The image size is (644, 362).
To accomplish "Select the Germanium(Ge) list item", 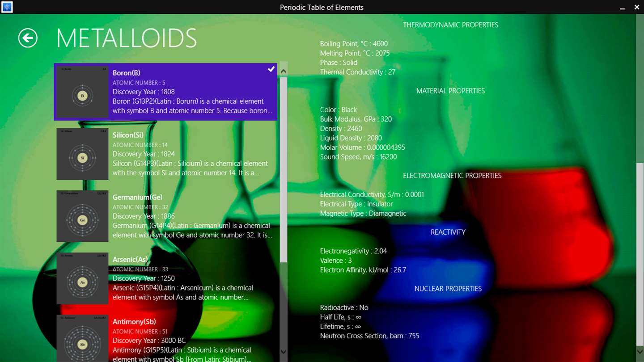I will coord(165,216).
